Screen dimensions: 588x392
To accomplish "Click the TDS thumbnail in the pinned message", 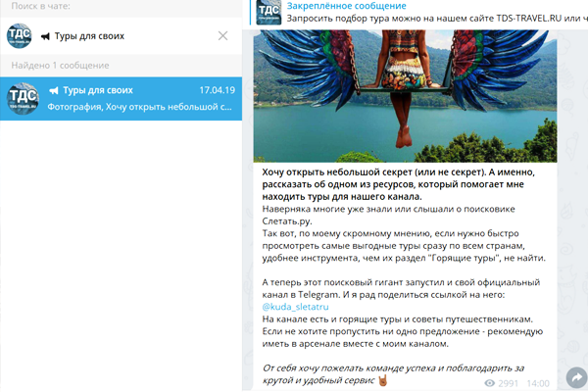I will (269, 13).
